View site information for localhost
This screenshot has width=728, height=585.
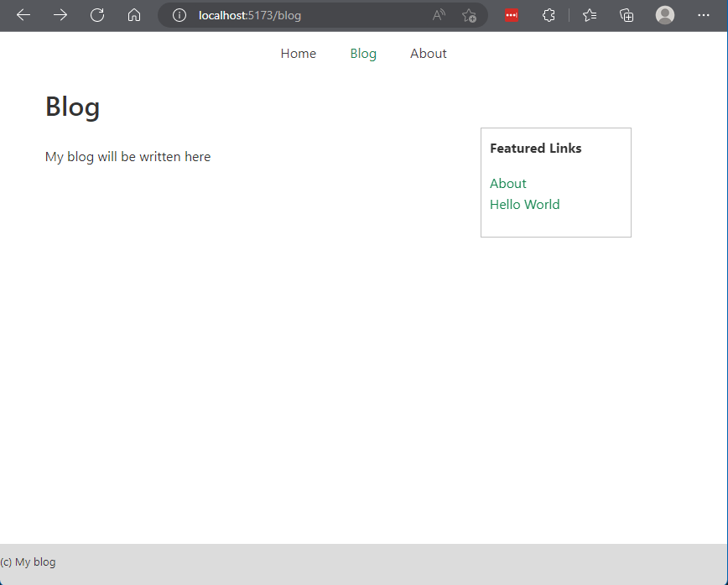tap(180, 14)
